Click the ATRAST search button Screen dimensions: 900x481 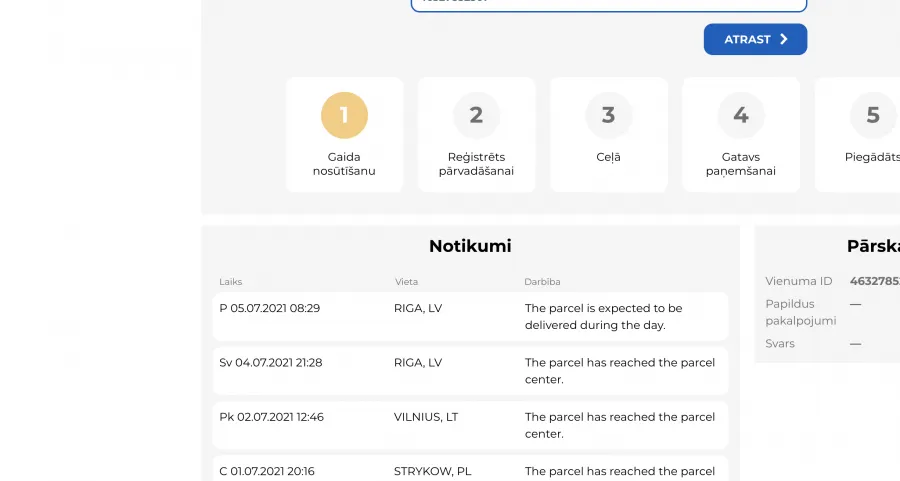[x=755, y=39]
